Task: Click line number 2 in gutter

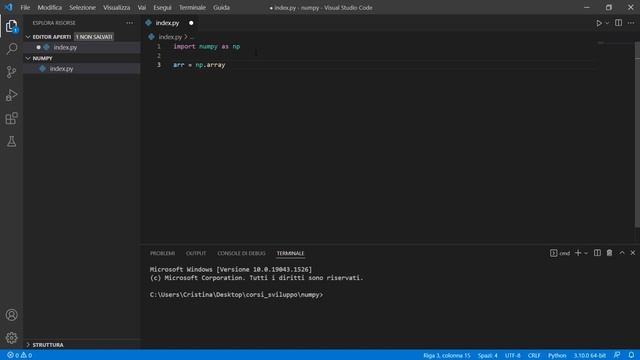Action: coord(159,56)
